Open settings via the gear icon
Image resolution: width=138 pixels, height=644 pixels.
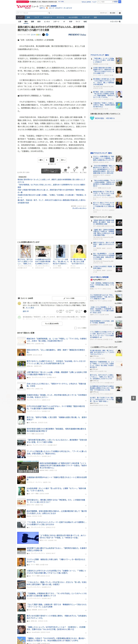coord(120,13)
